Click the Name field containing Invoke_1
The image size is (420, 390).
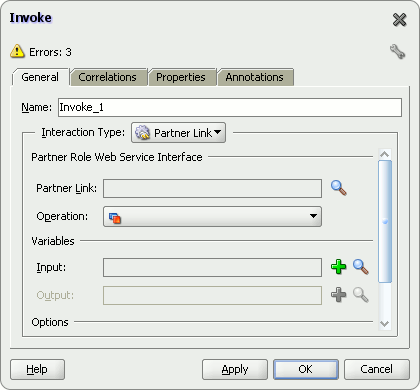pos(230,107)
